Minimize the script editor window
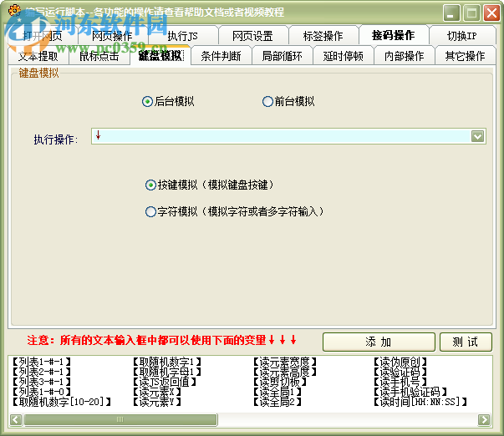This screenshot has width=504, height=436. (x=451, y=13)
